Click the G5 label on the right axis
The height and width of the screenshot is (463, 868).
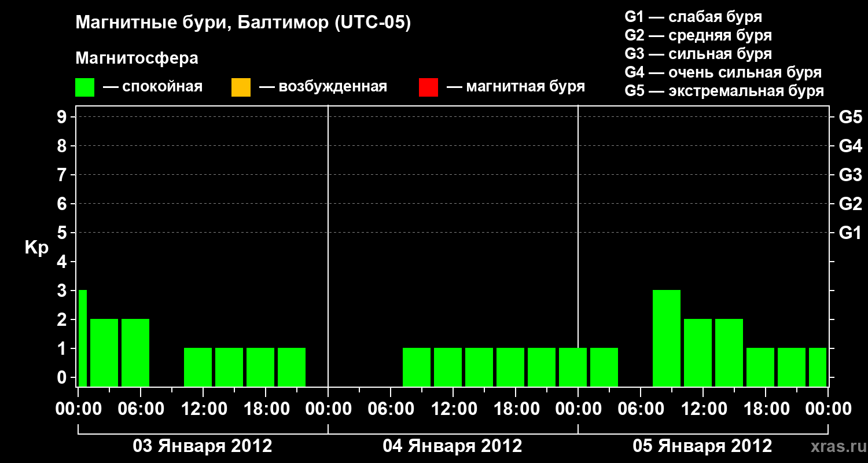[x=851, y=117]
